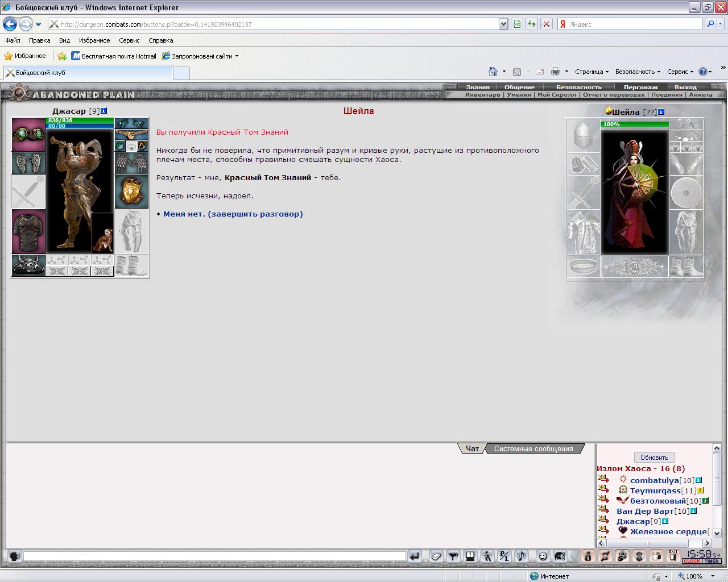Switch to the Системные сообщения tab
This screenshot has height=582, width=728.
(x=533, y=448)
